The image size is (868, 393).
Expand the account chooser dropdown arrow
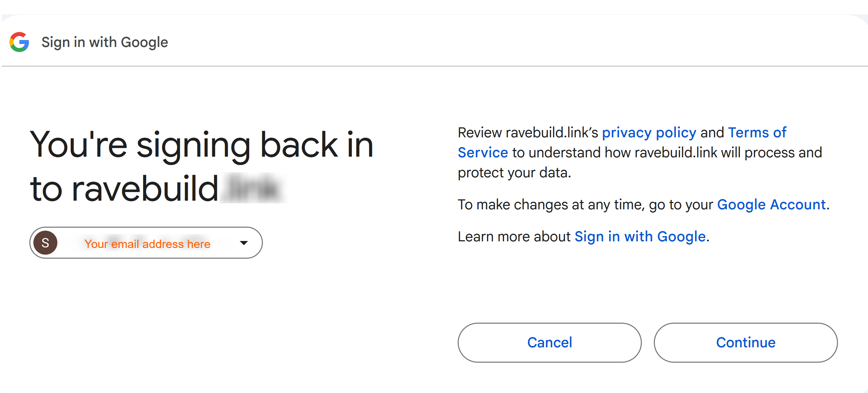[244, 242]
